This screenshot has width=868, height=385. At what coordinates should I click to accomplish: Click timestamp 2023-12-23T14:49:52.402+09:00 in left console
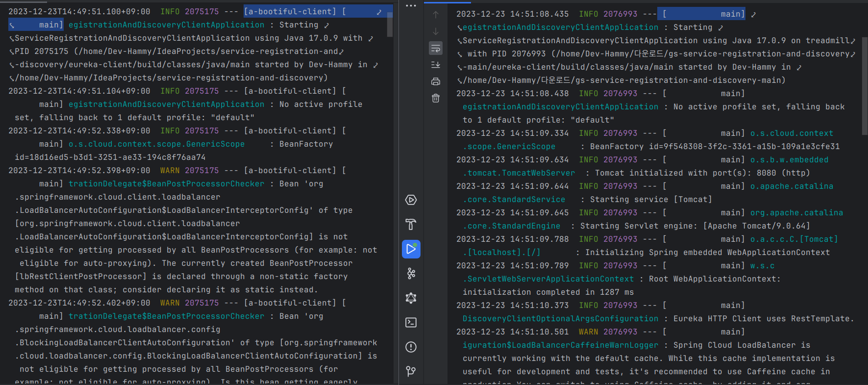[79, 303]
